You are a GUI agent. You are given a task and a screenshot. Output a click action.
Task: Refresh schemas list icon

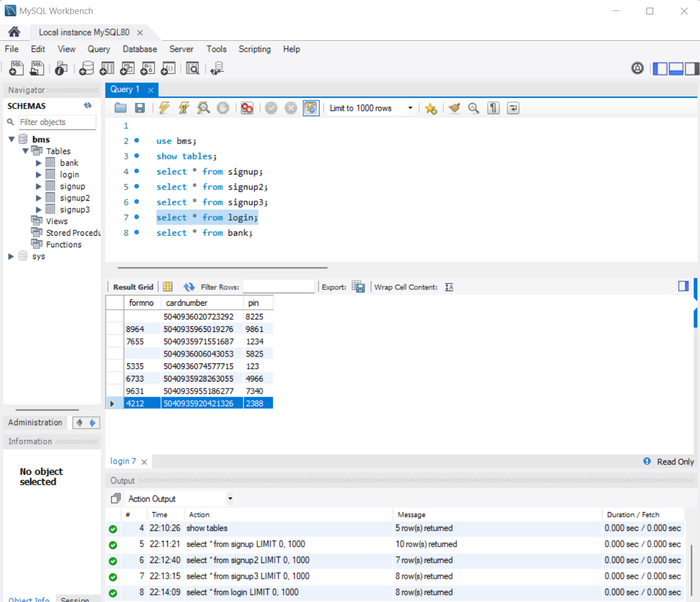click(88, 106)
